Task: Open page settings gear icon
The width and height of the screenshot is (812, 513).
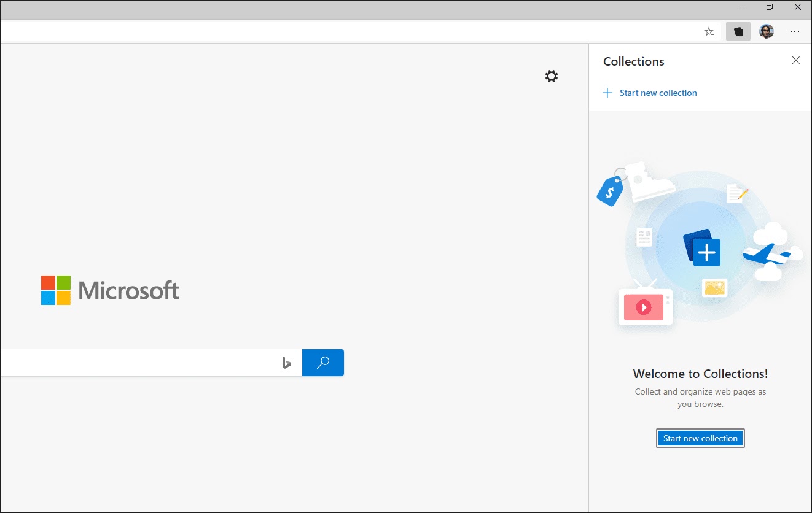Action: point(552,76)
